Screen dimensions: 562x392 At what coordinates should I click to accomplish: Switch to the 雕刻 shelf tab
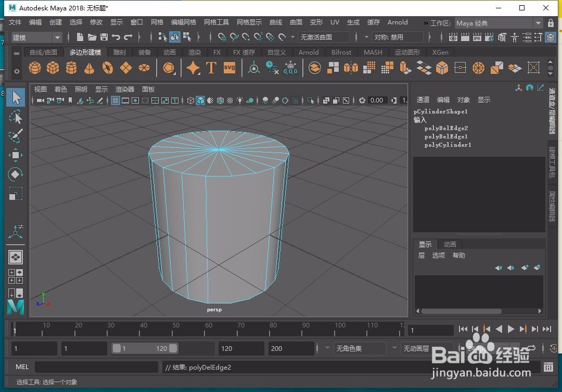[x=119, y=53]
